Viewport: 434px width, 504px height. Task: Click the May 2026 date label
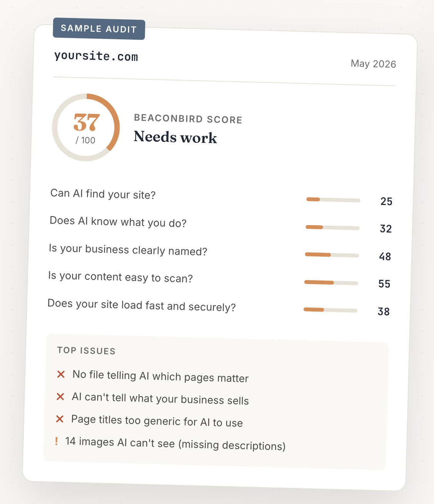pos(373,64)
